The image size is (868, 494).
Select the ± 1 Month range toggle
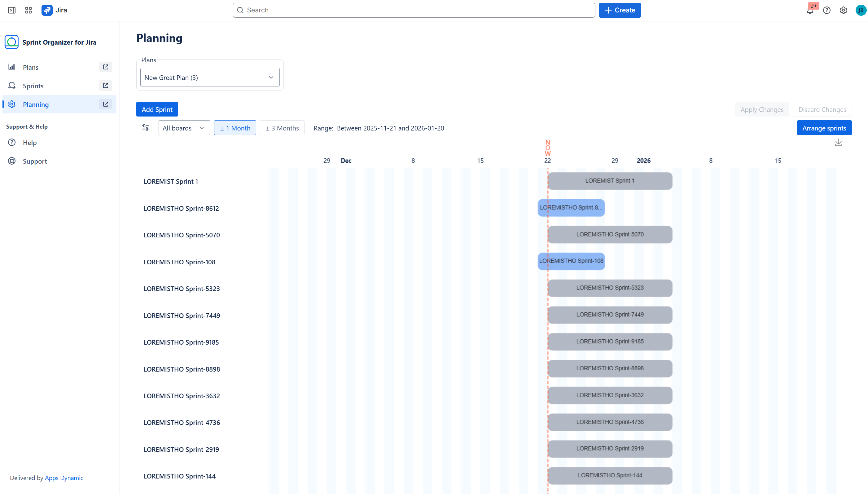pos(235,128)
